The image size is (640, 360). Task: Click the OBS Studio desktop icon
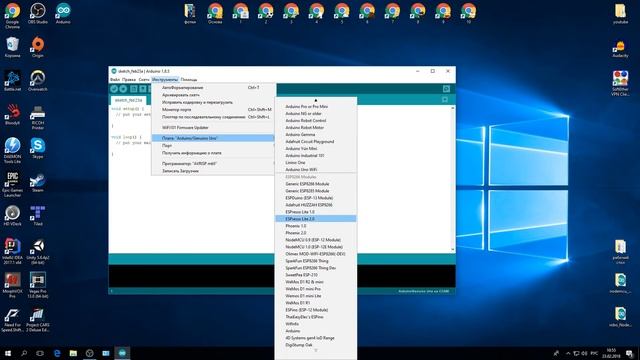click(38, 13)
